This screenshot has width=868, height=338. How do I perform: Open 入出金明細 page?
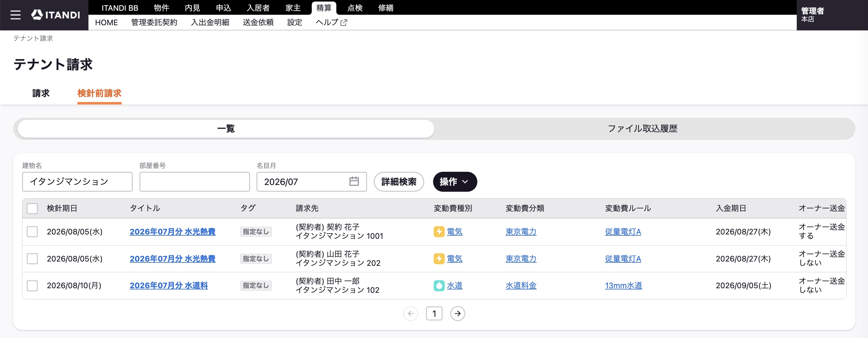tap(210, 22)
